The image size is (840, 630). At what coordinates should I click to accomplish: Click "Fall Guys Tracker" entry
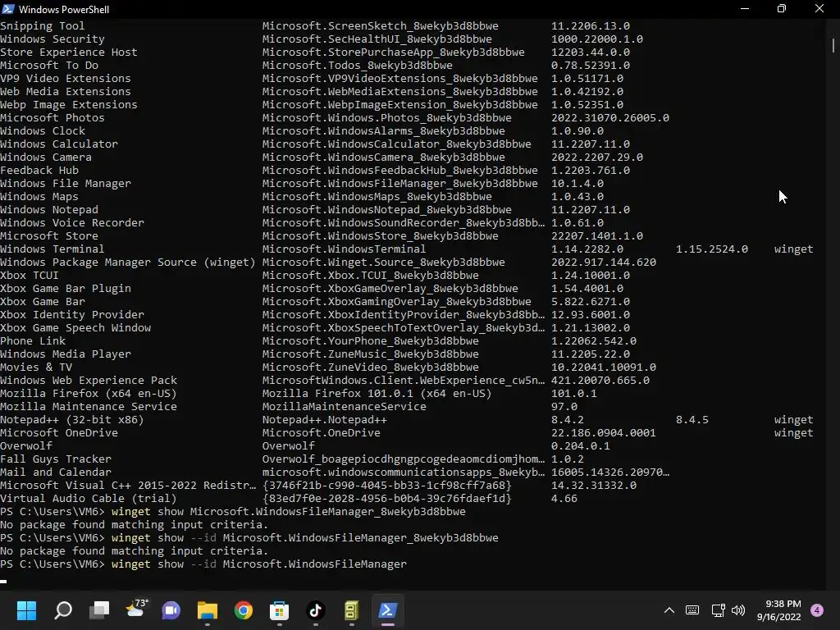point(56,459)
